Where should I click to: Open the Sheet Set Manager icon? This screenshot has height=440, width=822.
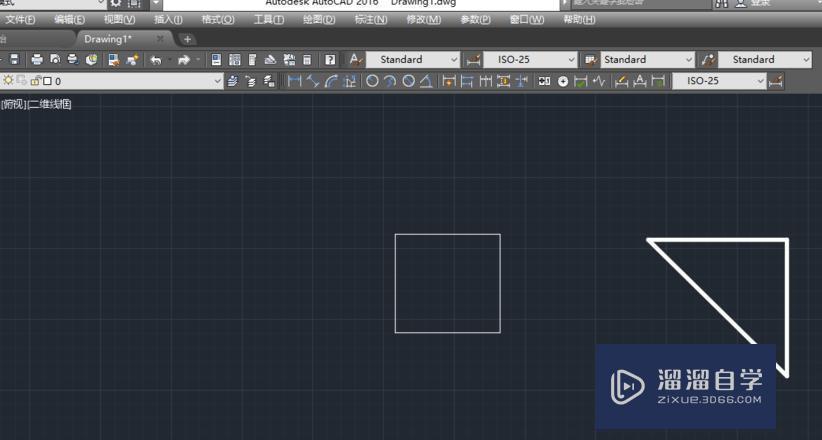pos(270,59)
